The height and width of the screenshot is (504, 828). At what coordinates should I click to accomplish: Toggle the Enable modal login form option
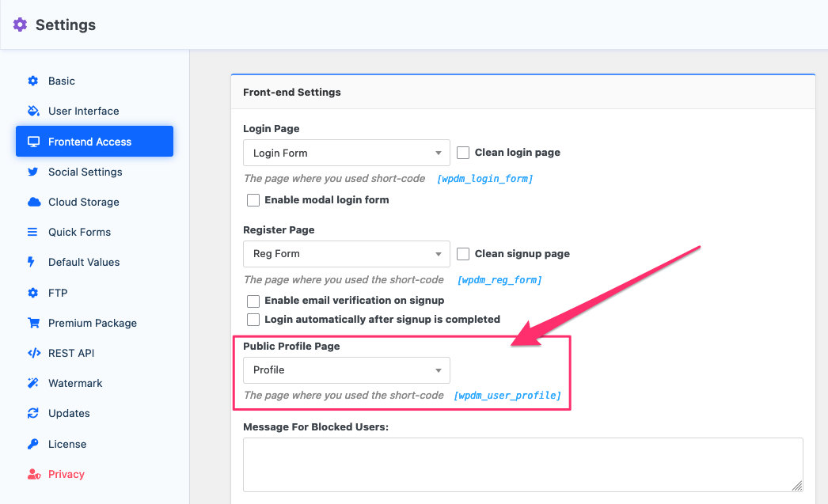pos(253,200)
